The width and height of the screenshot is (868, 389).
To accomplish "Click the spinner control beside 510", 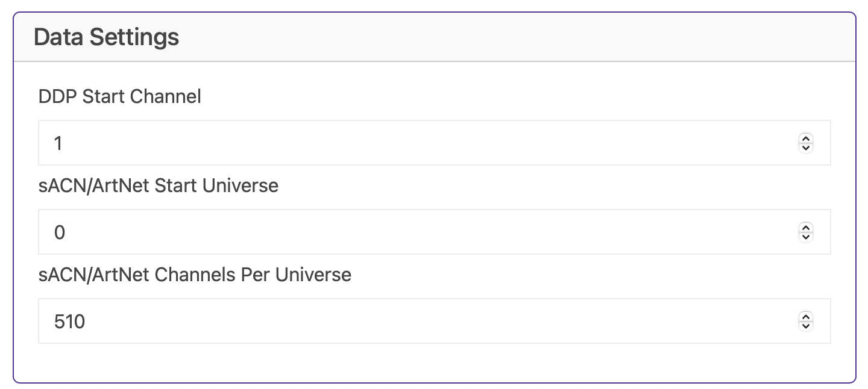I will [x=806, y=321].
